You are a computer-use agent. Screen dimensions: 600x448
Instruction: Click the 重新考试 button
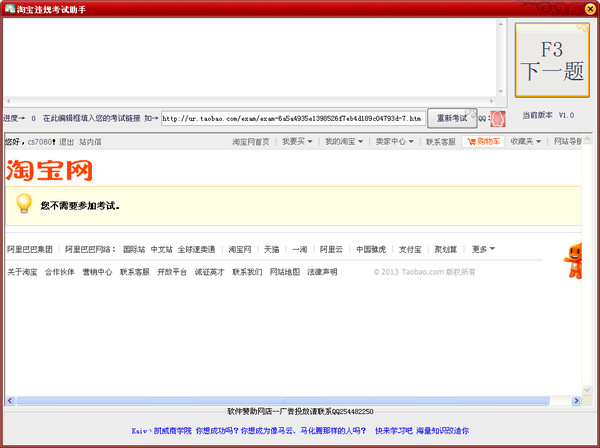pyautogui.click(x=452, y=117)
